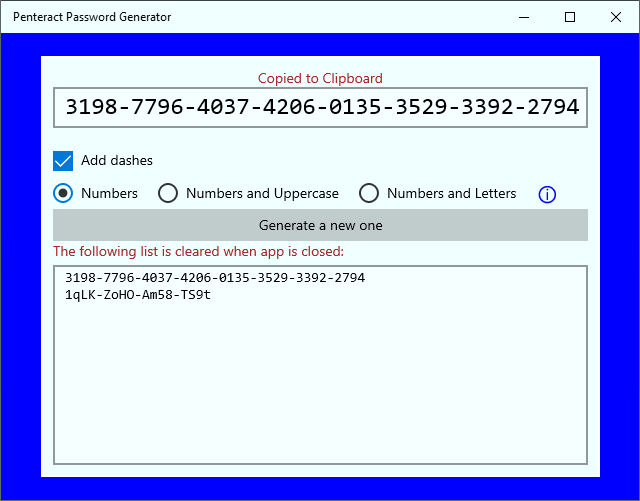Click Generate a new one button
Viewport: 640px width, 501px height.
click(320, 225)
